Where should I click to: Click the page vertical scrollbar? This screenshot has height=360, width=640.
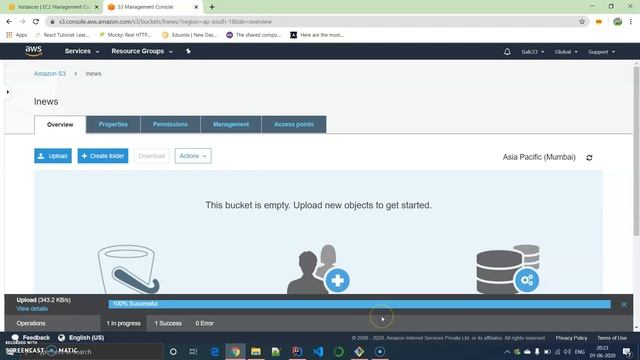(x=636, y=151)
